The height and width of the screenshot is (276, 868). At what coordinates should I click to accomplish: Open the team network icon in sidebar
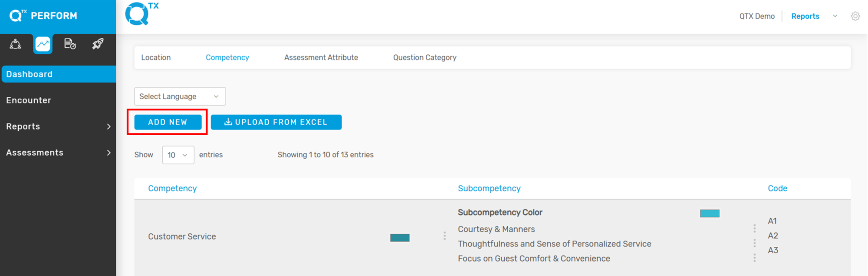coord(16,44)
